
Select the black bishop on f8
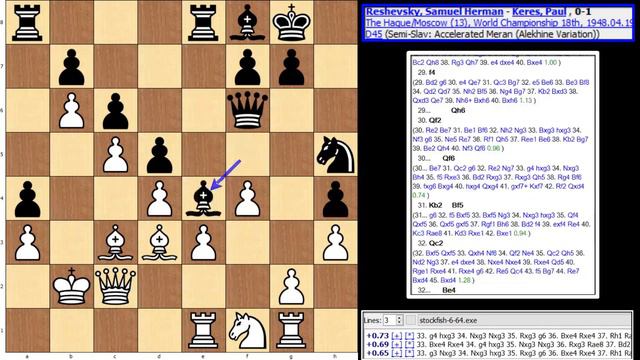click(x=247, y=22)
